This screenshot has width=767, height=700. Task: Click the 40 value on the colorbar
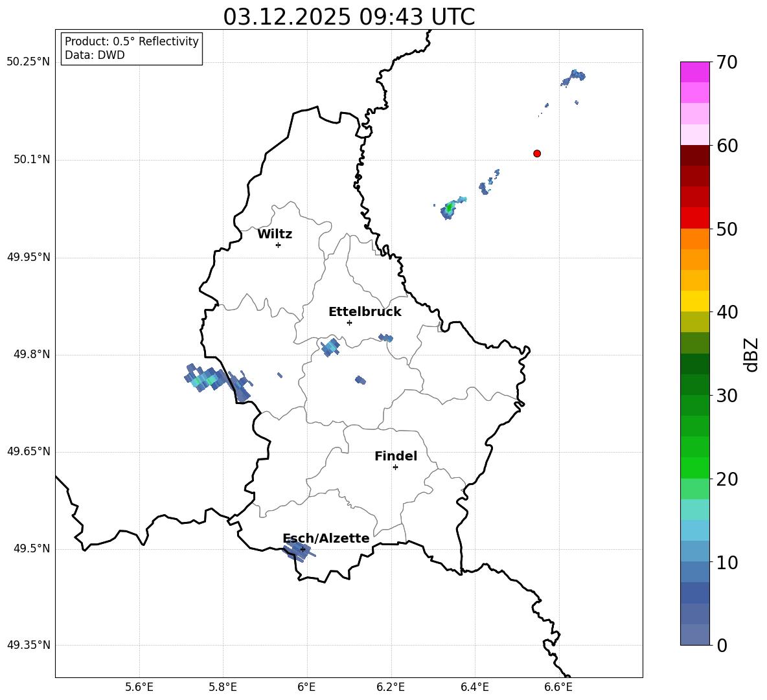pyautogui.click(x=727, y=312)
